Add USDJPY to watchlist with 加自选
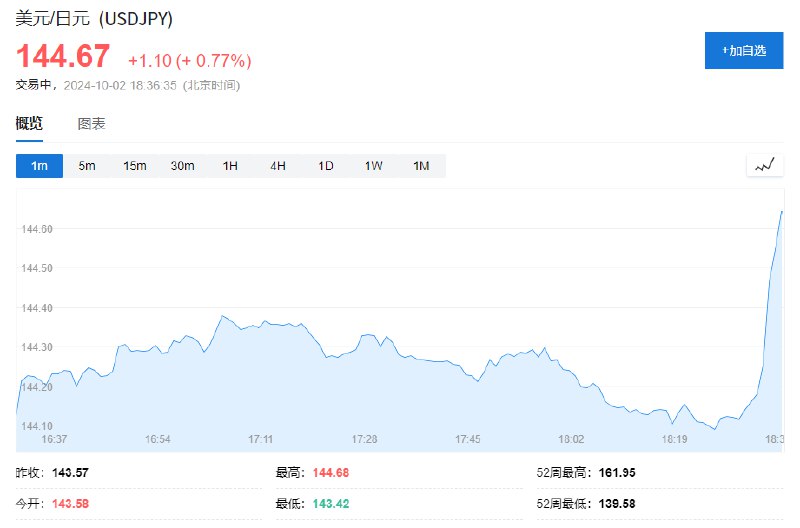Image resolution: width=800 pixels, height=528 pixels. [744, 51]
